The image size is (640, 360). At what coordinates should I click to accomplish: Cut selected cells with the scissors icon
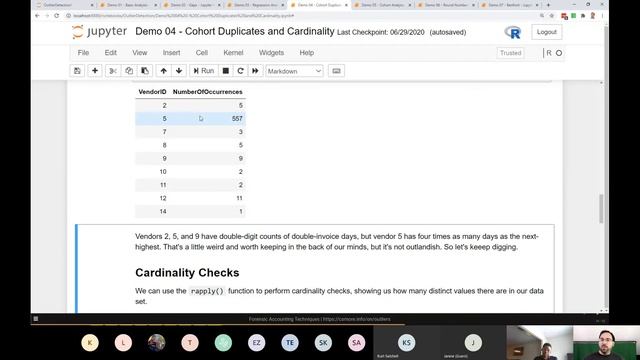click(113, 71)
